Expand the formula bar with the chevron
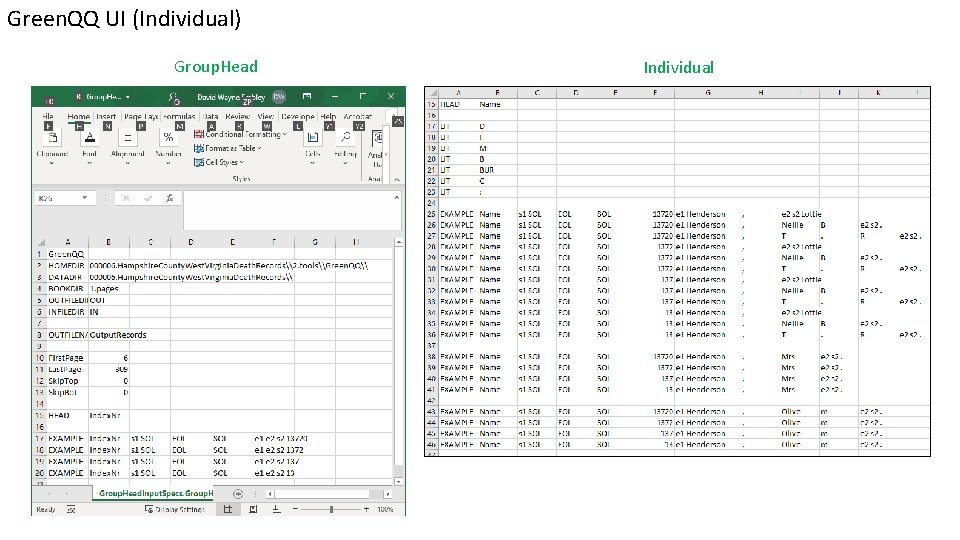The image size is (960, 540). click(x=397, y=198)
